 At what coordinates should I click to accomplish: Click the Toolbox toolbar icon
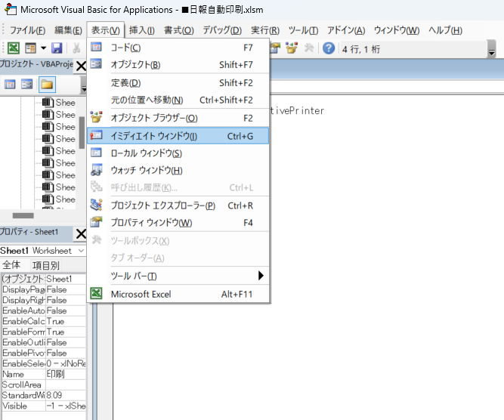pos(309,48)
